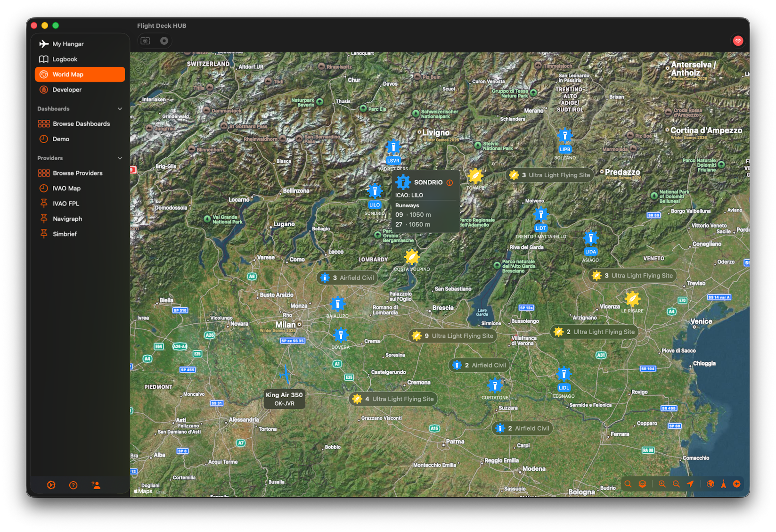Click the SONDRIO info icon
The image size is (776, 532).
click(x=449, y=183)
